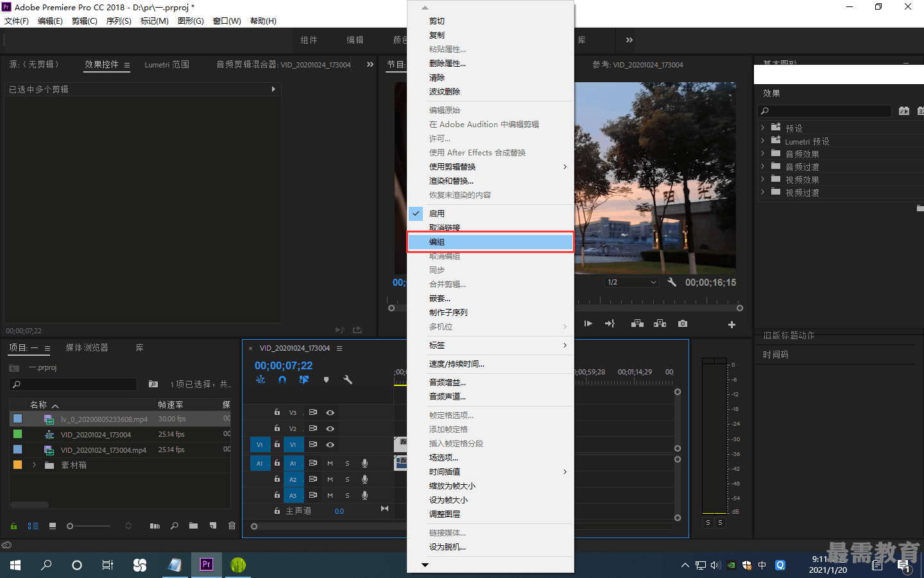Step forward one frame in program monitor

click(x=588, y=324)
